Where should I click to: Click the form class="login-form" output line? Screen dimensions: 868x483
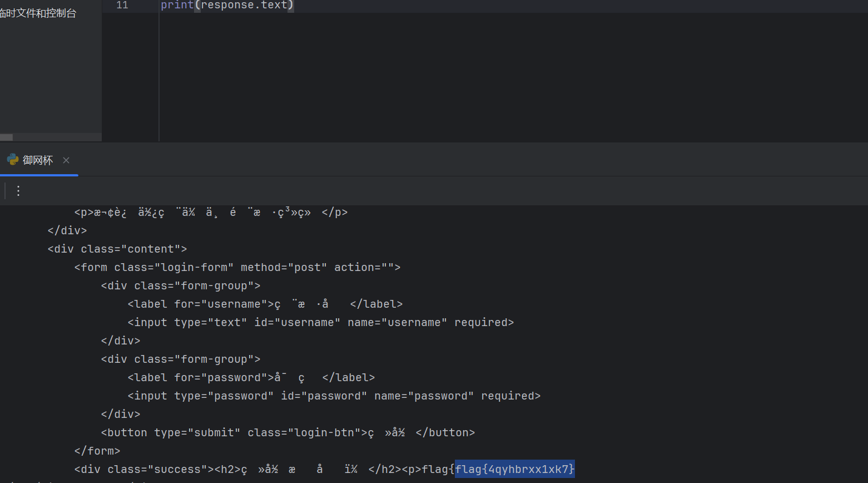point(237,267)
